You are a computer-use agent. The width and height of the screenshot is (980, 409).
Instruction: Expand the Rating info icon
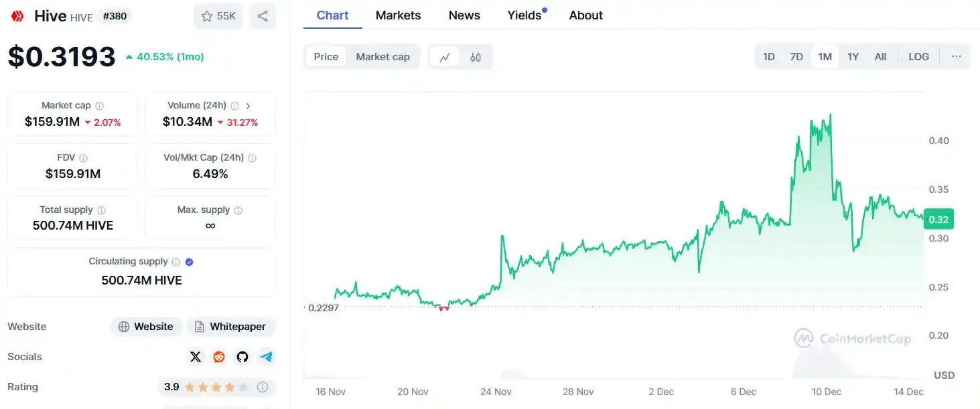pos(263,387)
